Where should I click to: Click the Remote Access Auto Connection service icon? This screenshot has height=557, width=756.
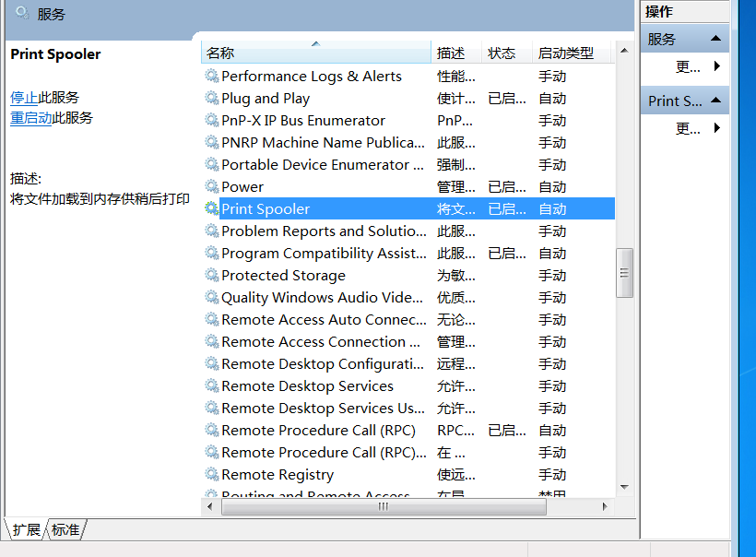(x=212, y=319)
